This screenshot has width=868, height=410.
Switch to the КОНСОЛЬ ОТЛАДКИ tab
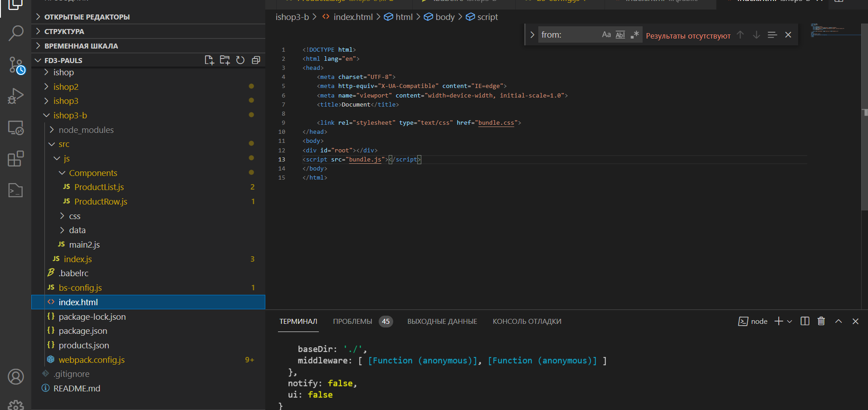coord(527,321)
